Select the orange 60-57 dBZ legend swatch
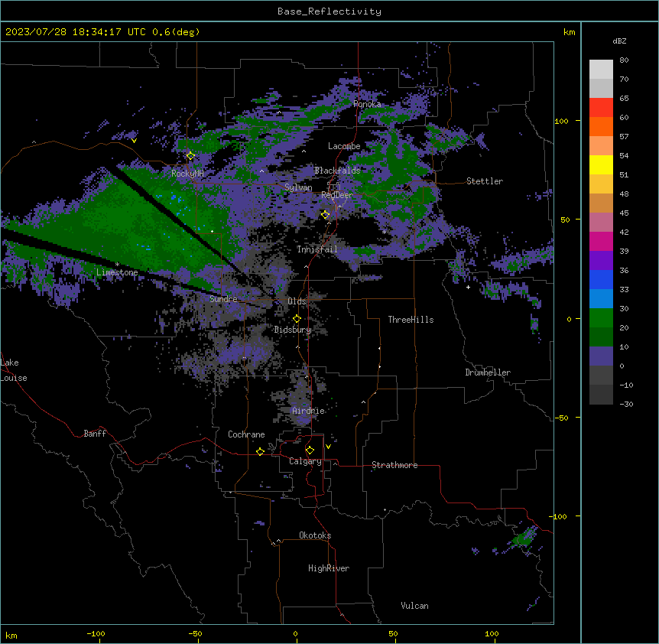The image size is (659, 644). (601, 126)
